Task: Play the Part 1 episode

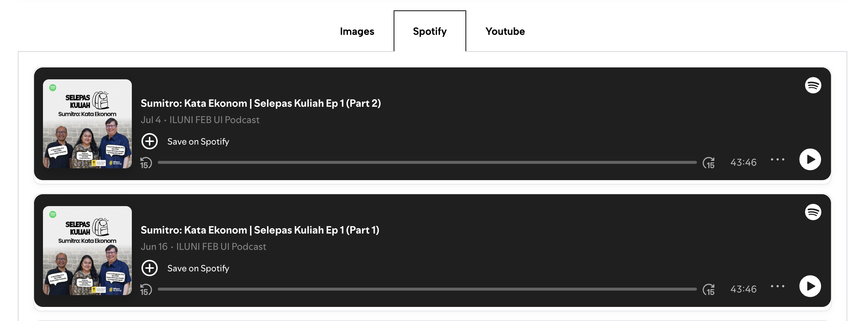Action: (x=810, y=286)
